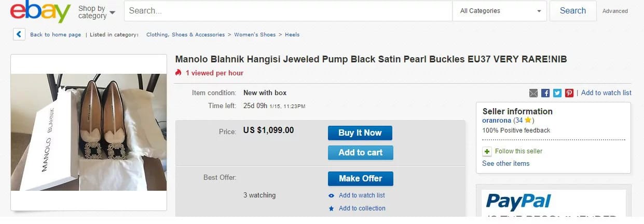The height and width of the screenshot is (224, 644).
Task: Click the Manolo Blahnik shoe product photo
Action: 89,132
